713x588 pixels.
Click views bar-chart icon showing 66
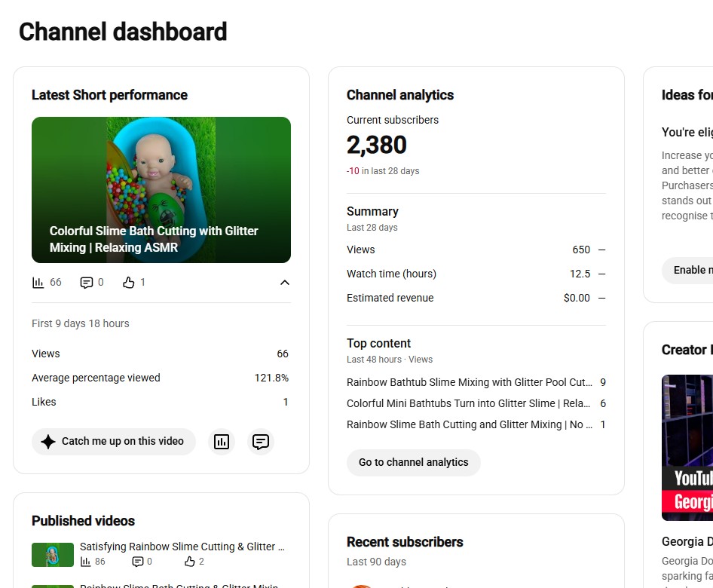(38, 283)
